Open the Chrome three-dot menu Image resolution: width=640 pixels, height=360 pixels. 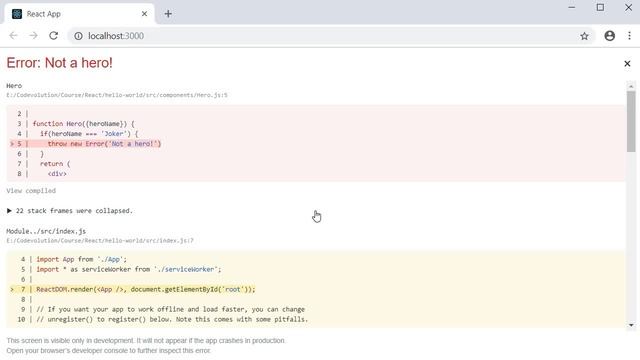629,36
